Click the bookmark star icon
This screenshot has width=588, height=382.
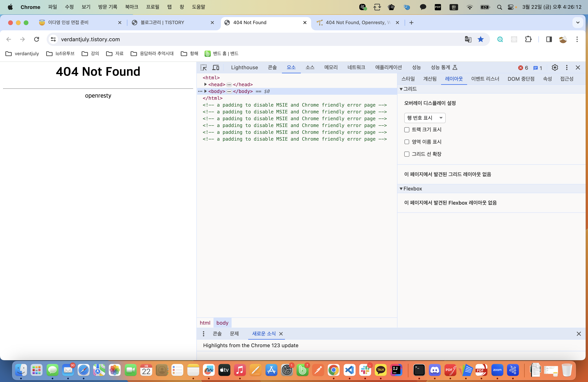click(480, 39)
